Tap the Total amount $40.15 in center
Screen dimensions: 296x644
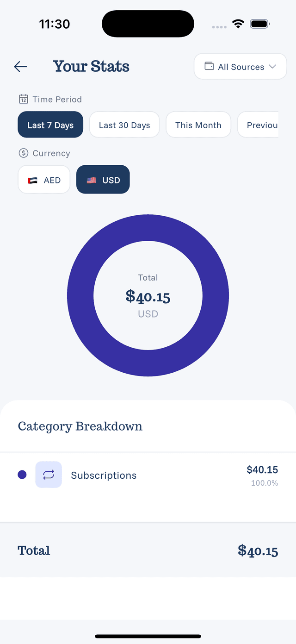click(x=148, y=296)
